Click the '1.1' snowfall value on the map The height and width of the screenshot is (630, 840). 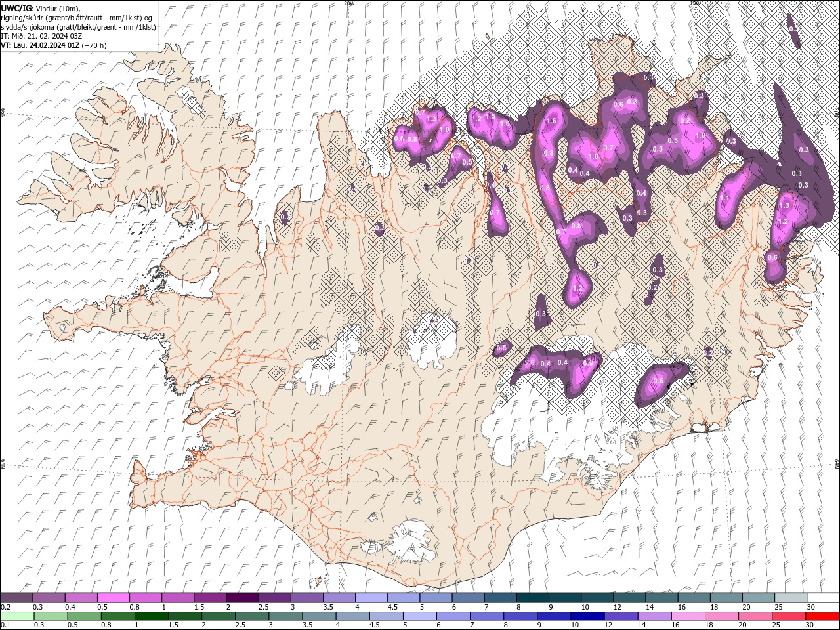pos(725,197)
